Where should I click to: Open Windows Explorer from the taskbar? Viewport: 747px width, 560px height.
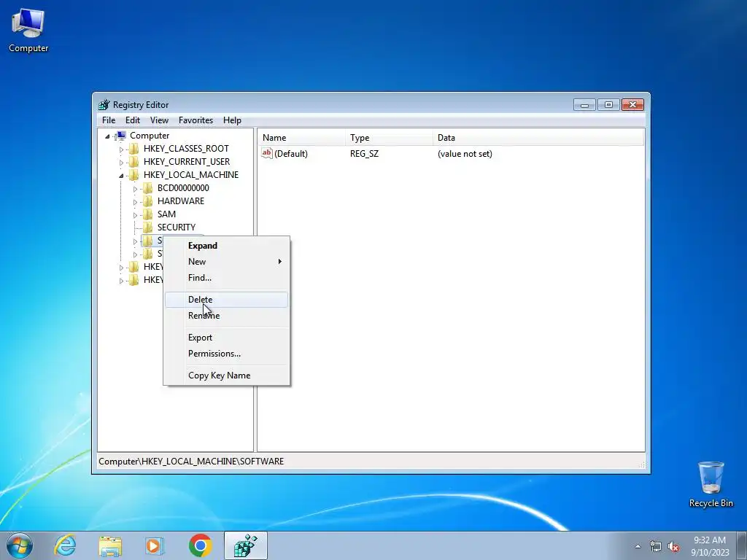(110, 545)
